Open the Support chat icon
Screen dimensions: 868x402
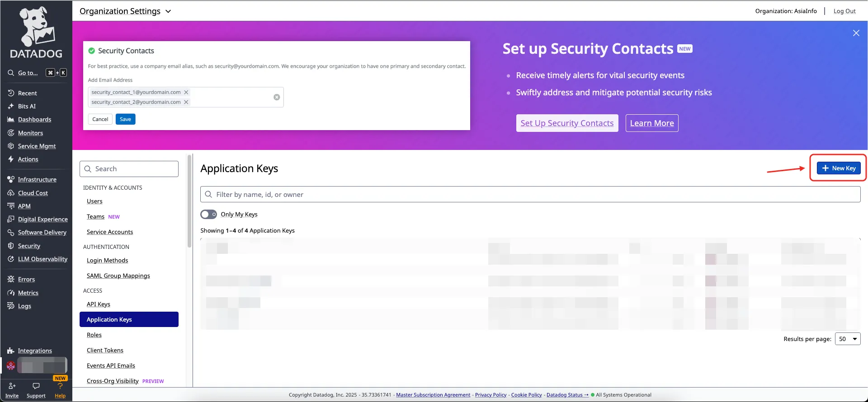[x=36, y=386]
